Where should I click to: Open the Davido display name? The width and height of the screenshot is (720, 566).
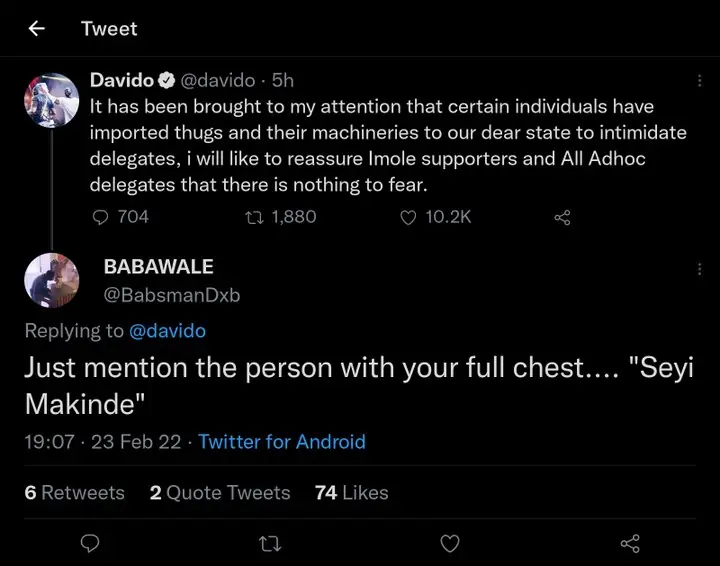point(121,81)
